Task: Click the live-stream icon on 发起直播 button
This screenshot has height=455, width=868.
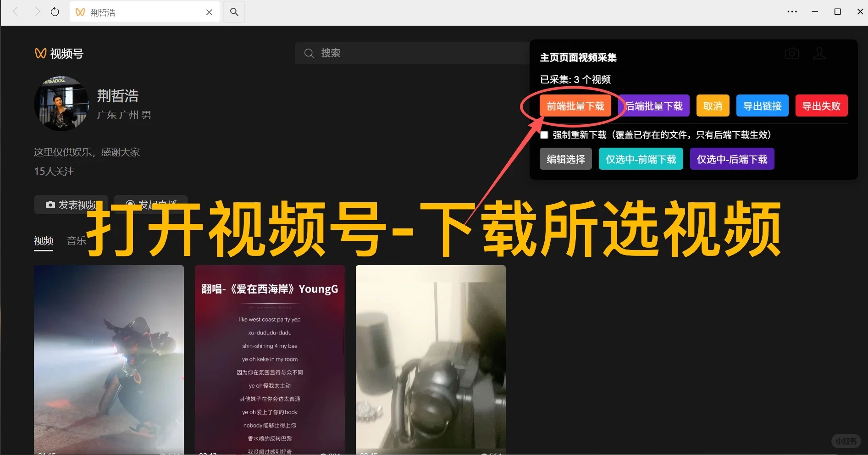Action: tap(130, 204)
